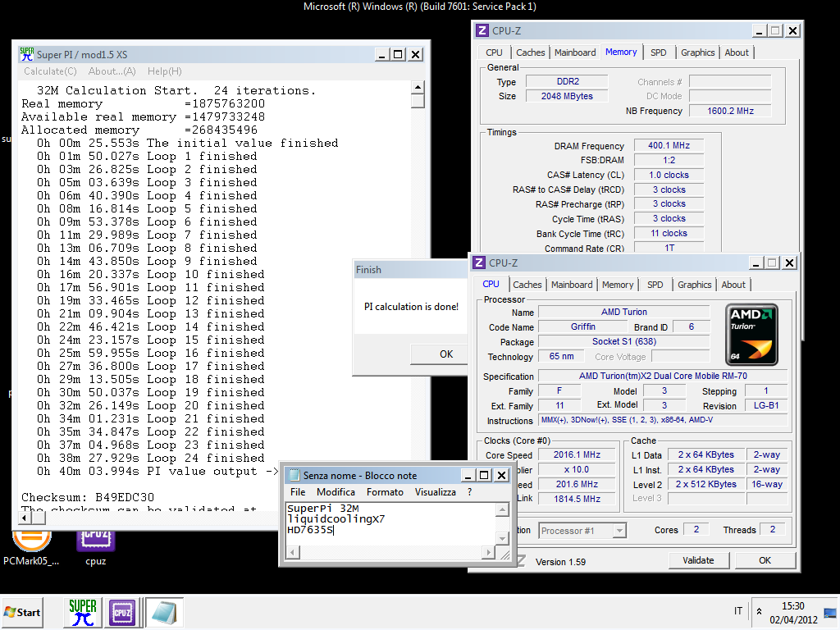Switch to About tab in front CPU-Z window
Screen dimensions: 840x630
tap(733, 285)
